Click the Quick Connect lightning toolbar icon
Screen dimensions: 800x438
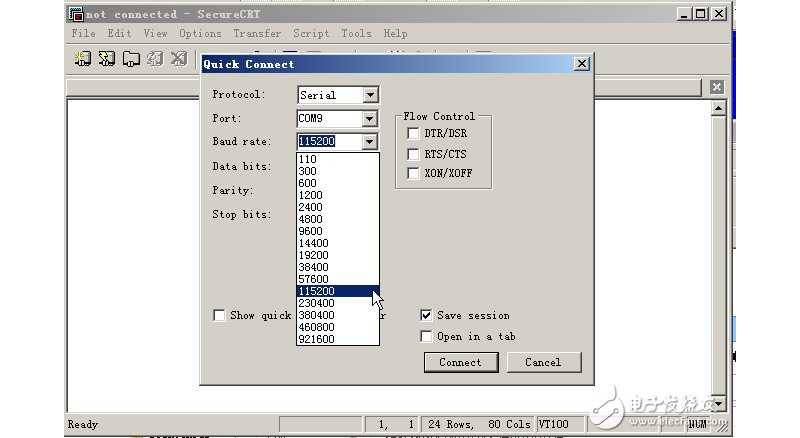coord(107,59)
